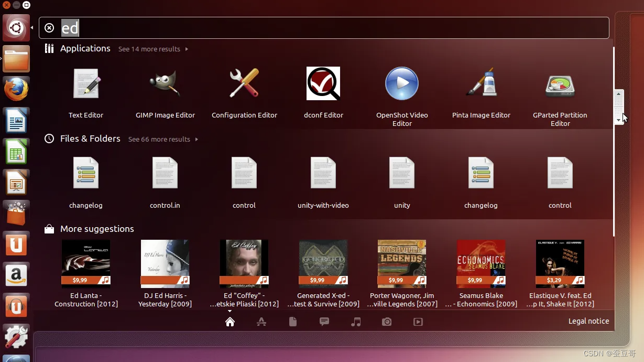Open Ubuntu One Music from launcher

(x=16, y=306)
